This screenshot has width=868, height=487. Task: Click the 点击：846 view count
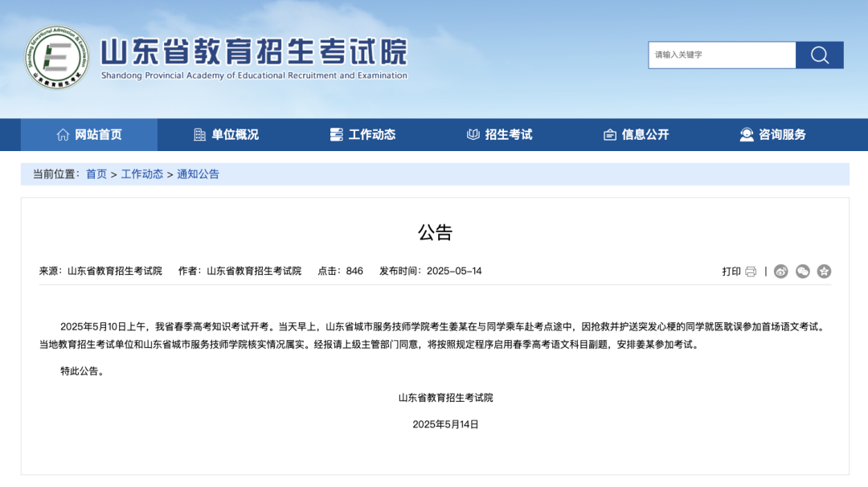341,271
